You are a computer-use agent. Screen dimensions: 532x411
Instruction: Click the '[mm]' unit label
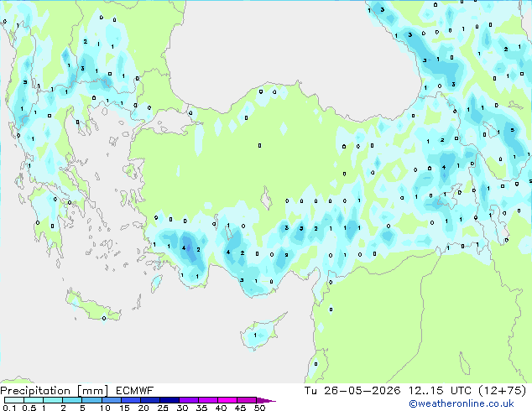(92, 391)
